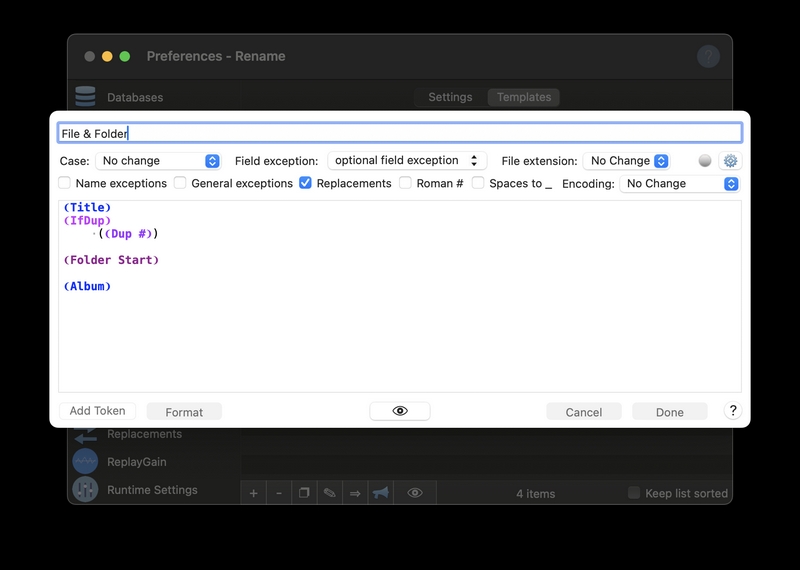Open the Case dropdown
Image resolution: width=800 pixels, height=570 pixels.
(x=158, y=161)
